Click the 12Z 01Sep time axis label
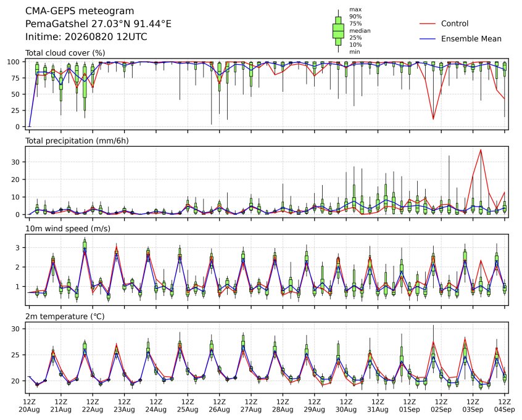 (410, 406)
